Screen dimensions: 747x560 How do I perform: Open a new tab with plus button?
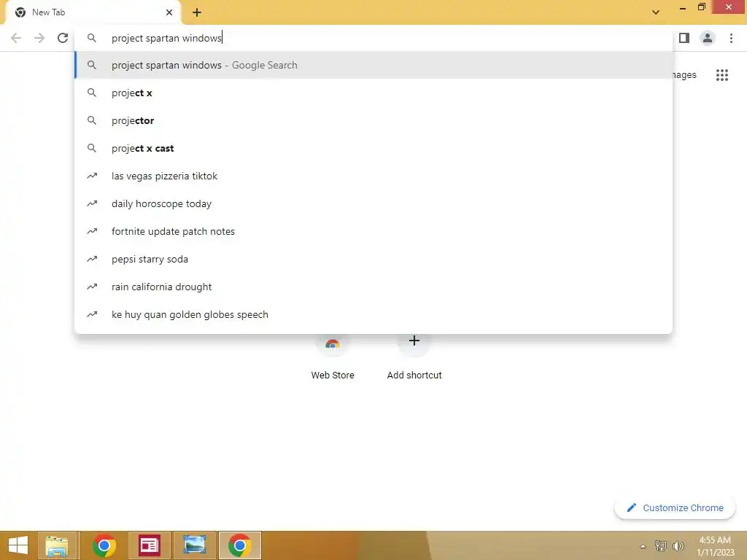coord(197,12)
